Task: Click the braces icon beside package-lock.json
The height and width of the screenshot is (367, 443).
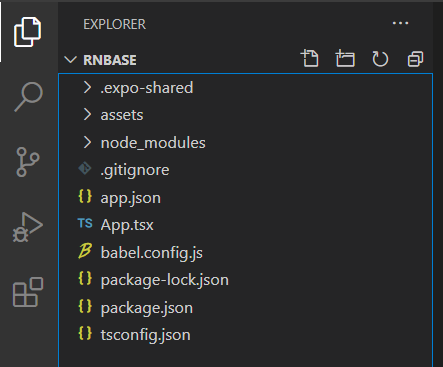Action: (x=85, y=278)
